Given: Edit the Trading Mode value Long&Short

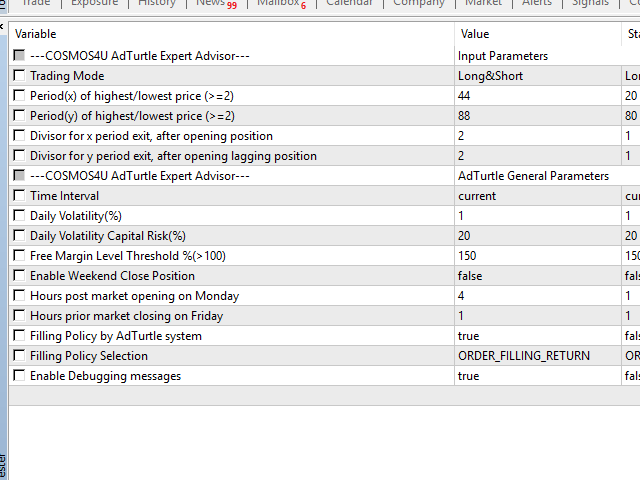Looking at the screenshot, I should coord(490,76).
